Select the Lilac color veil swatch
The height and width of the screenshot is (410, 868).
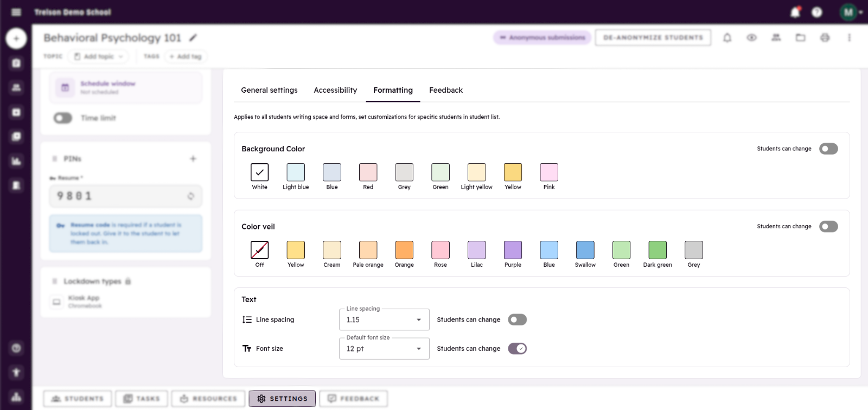477,251
